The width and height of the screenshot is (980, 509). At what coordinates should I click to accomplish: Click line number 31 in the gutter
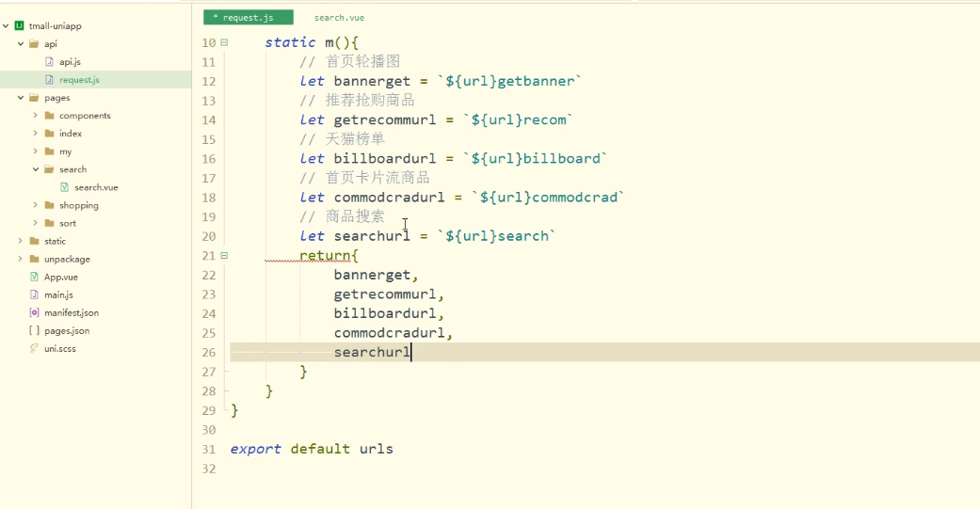pyautogui.click(x=209, y=449)
